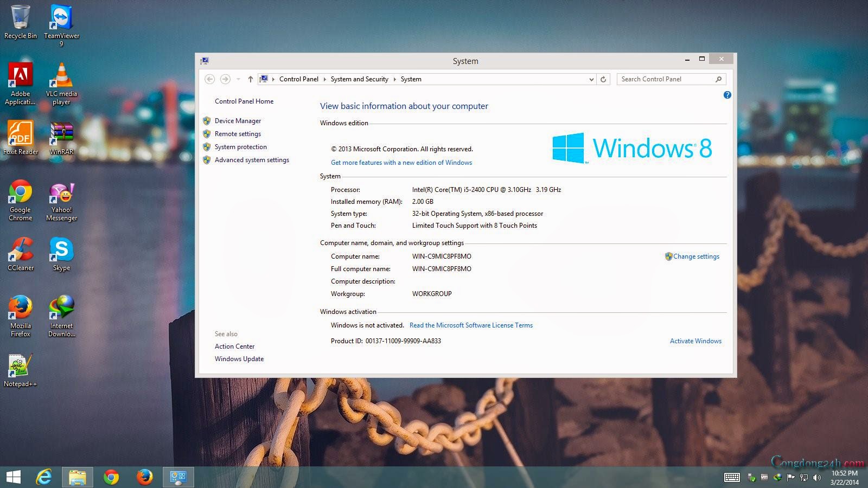Select the System window taskbar button

[178, 477]
